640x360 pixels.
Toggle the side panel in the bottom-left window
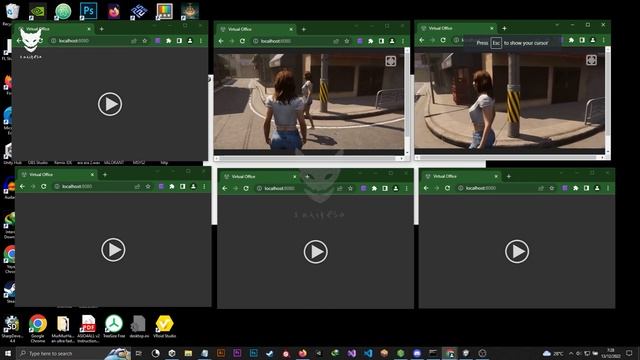pos(182,187)
